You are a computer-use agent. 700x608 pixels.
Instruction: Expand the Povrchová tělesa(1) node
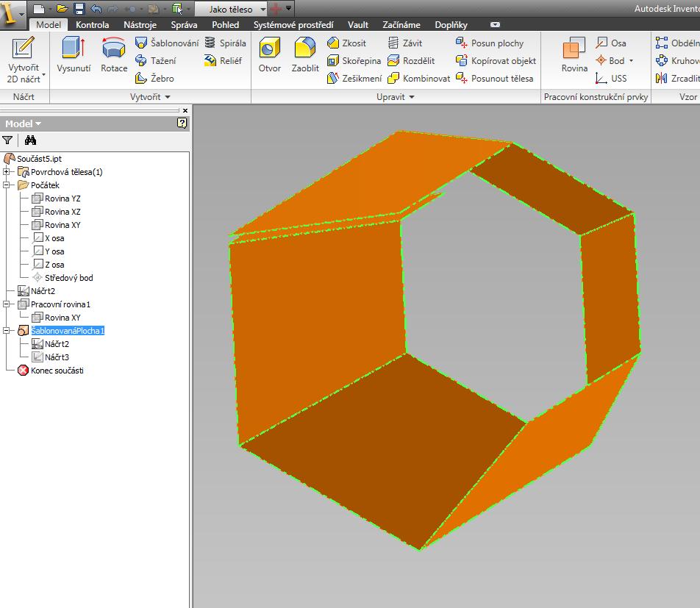[x=6, y=172]
